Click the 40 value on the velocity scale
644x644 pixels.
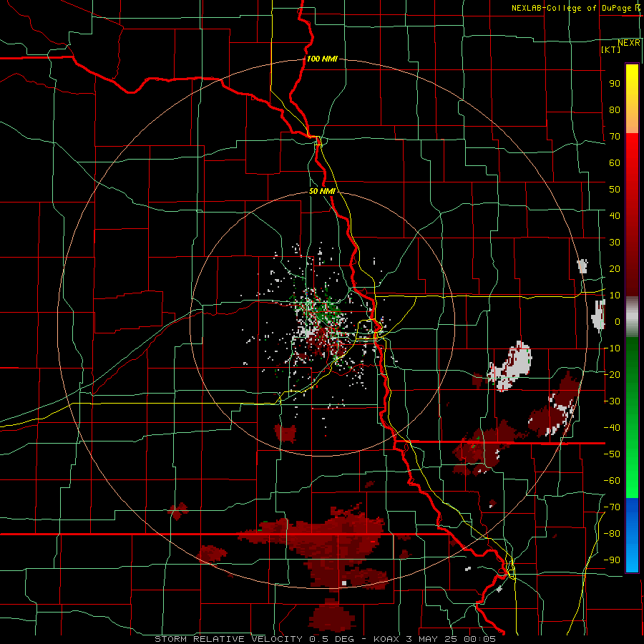[615, 215]
